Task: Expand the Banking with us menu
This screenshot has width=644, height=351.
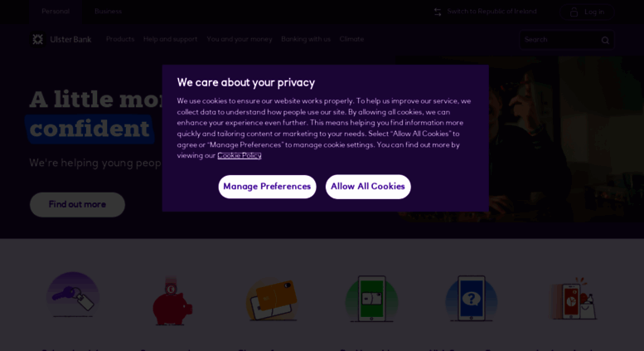Action: tap(306, 39)
